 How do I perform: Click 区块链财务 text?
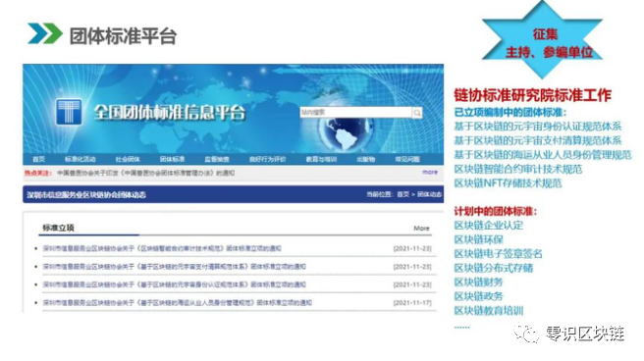click(478, 283)
